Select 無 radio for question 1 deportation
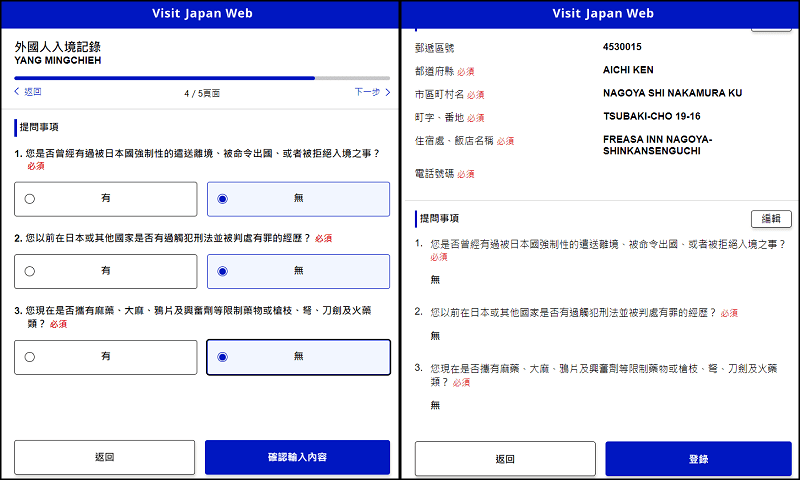This screenshot has width=800, height=480. click(298, 199)
